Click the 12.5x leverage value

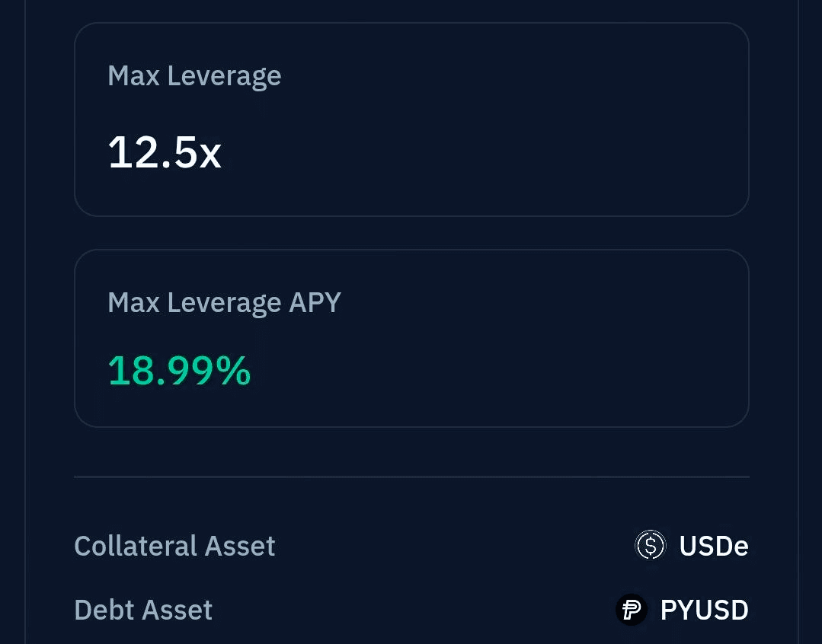pyautogui.click(x=165, y=152)
